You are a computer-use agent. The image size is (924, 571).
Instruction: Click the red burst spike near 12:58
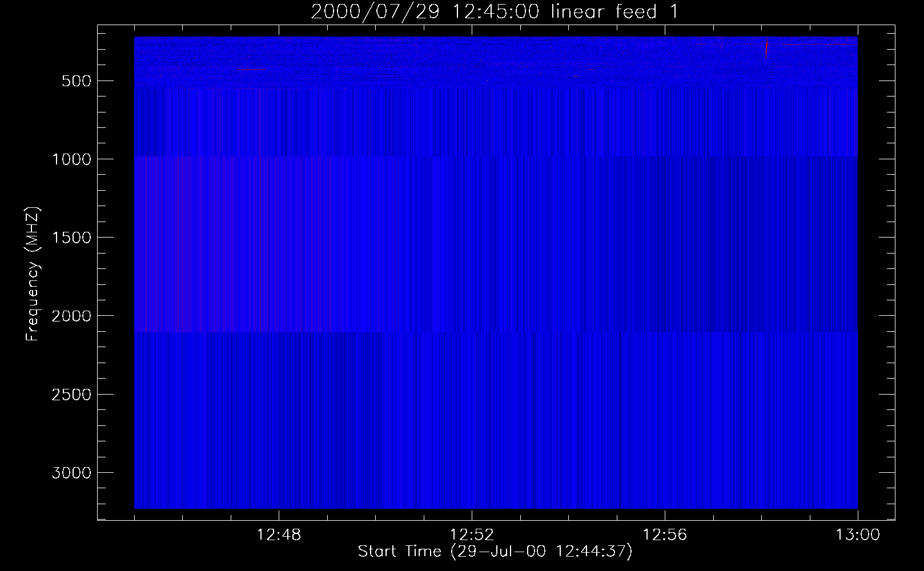(x=766, y=47)
